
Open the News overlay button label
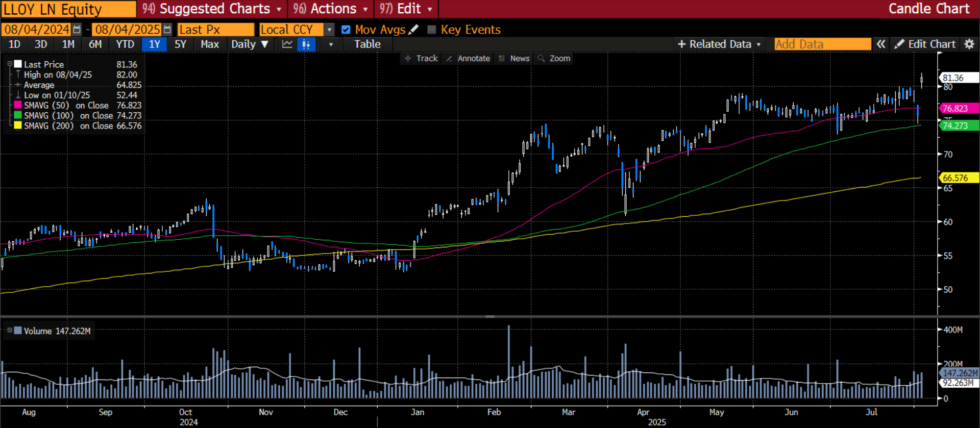click(x=520, y=59)
